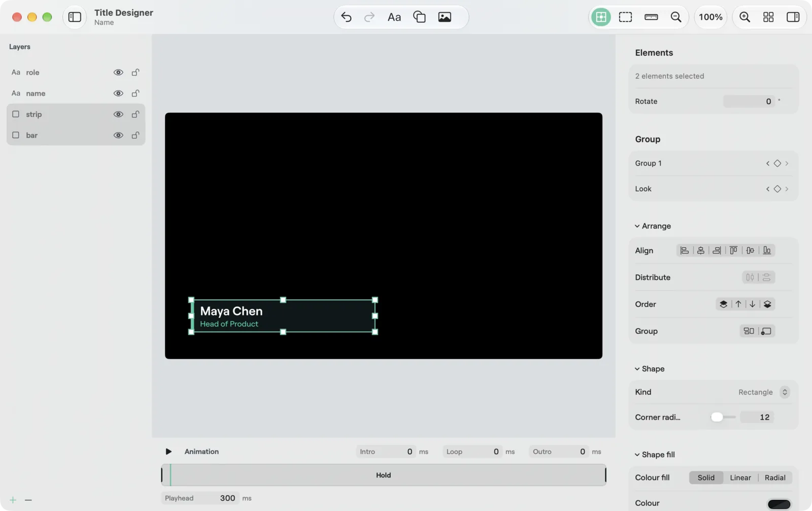Toggle the right inspector panel
This screenshot has width=812, height=511.
pos(793,17)
